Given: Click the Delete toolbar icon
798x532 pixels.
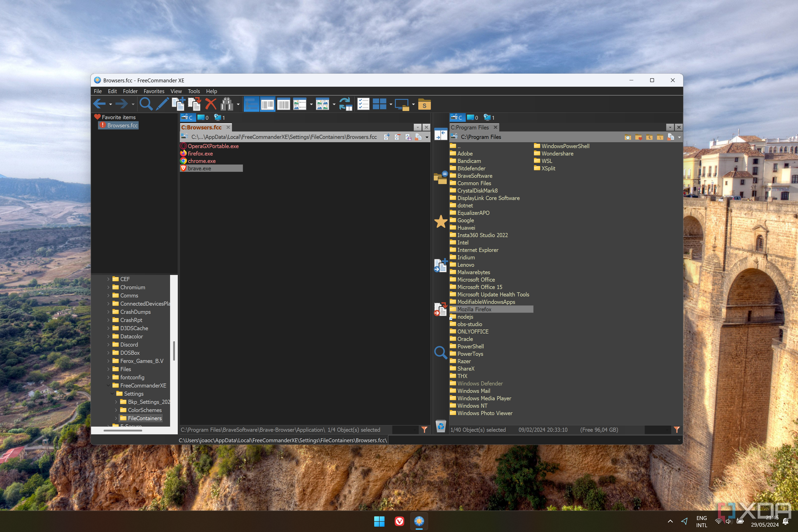Looking at the screenshot, I should tap(211, 105).
